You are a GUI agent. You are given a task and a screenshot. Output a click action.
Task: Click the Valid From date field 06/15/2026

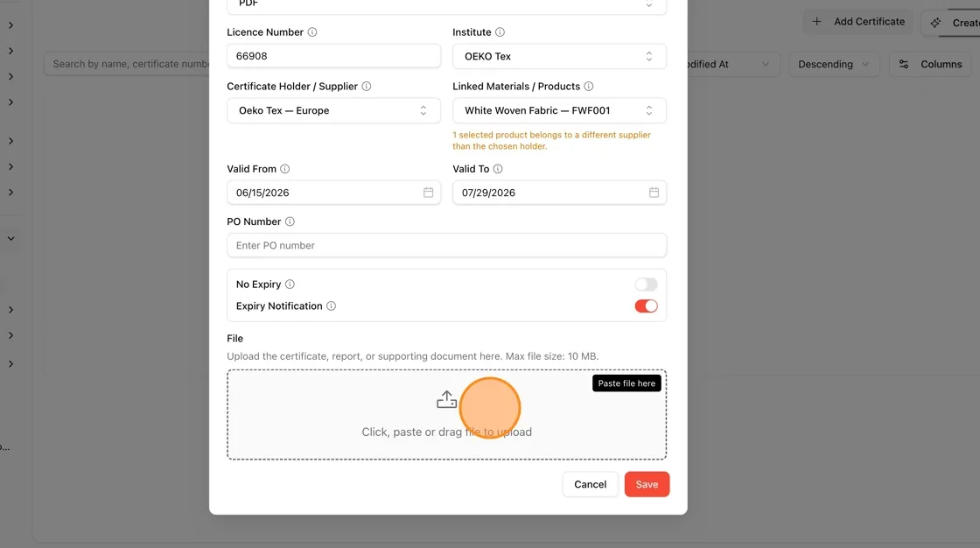tap(333, 193)
